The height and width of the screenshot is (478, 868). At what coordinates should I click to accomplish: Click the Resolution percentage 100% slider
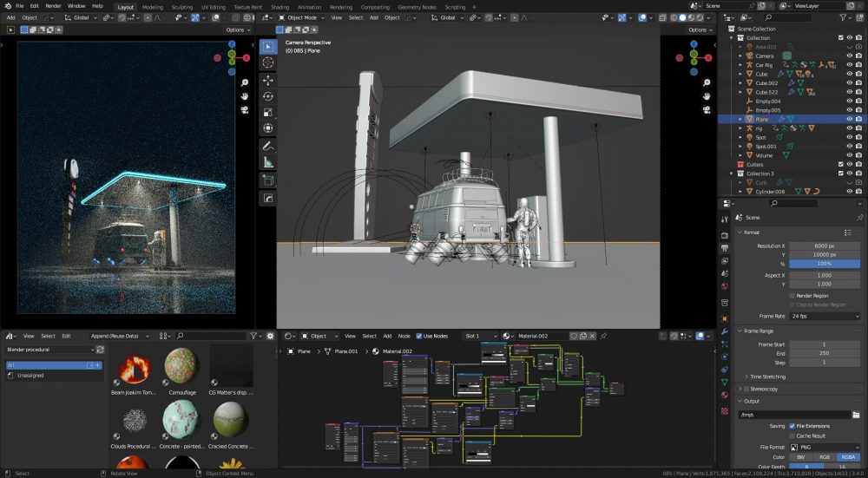(x=825, y=264)
